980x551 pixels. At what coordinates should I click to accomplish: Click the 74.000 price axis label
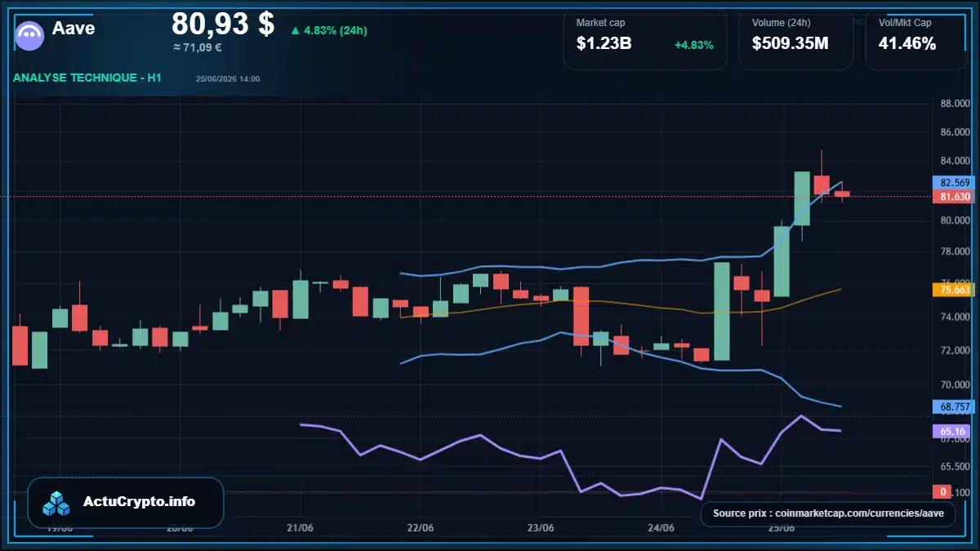click(x=954, y=317)
